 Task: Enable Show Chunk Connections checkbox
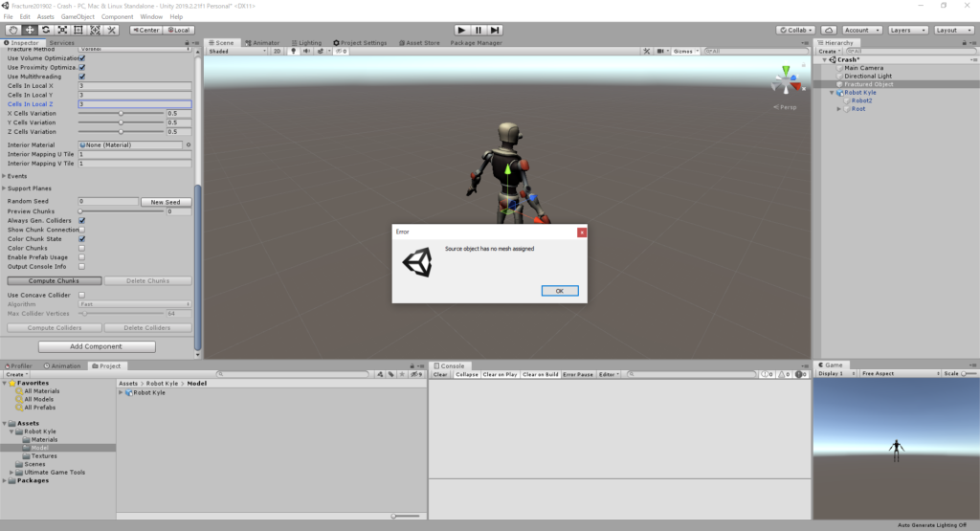(82, 230)
